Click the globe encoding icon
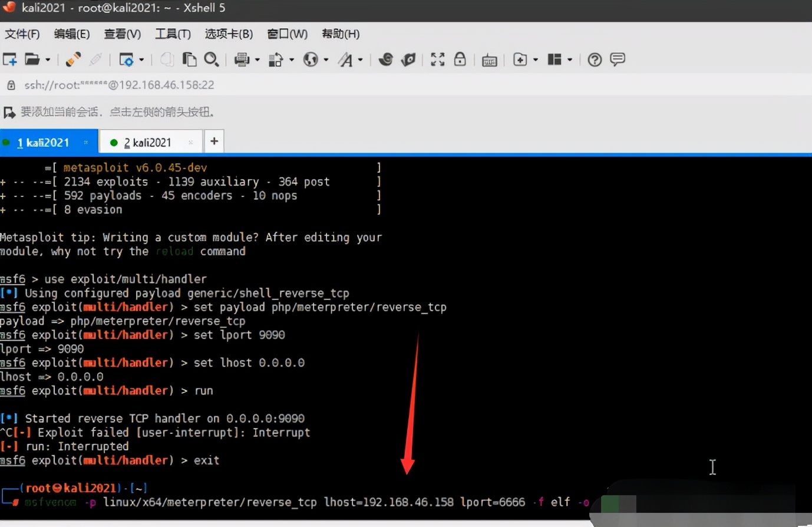 pyautogui.click(x=311, y=59)
